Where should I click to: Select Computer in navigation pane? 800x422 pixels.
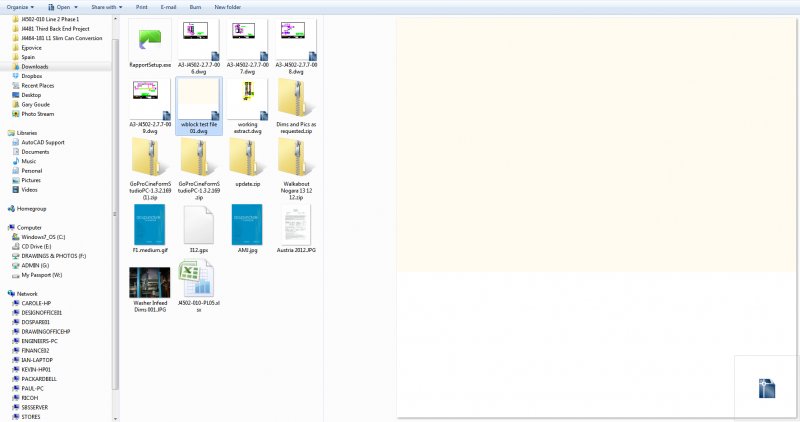(x=29, y=228)
